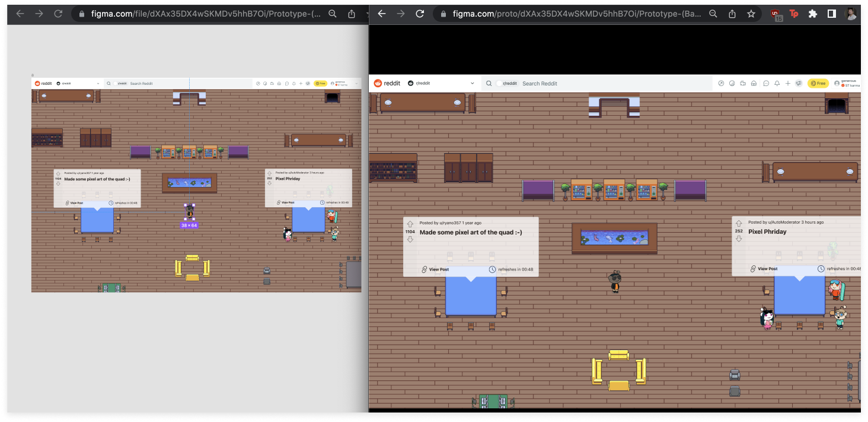The width and height of the screenshot is (868, 422).
Task: Click the shop icon in the Reddit navbar
Action: (x=754, y=83)
